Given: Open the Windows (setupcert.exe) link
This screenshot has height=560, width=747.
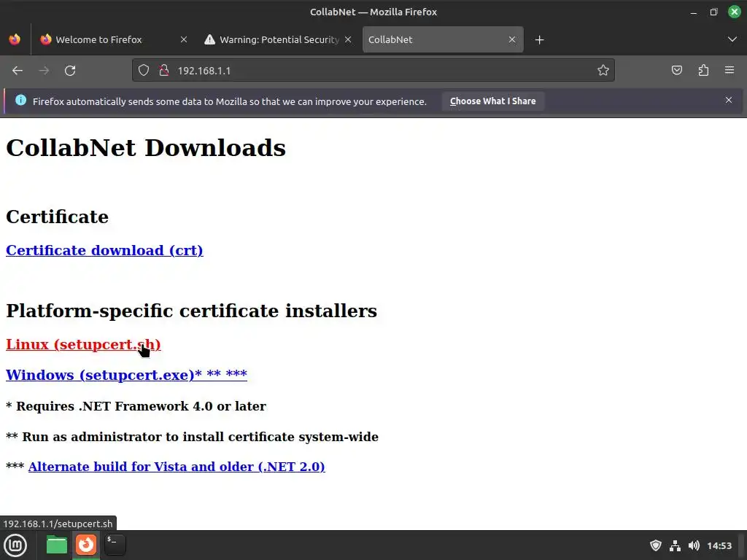Looking at the screenshot, I should [126, 375].
